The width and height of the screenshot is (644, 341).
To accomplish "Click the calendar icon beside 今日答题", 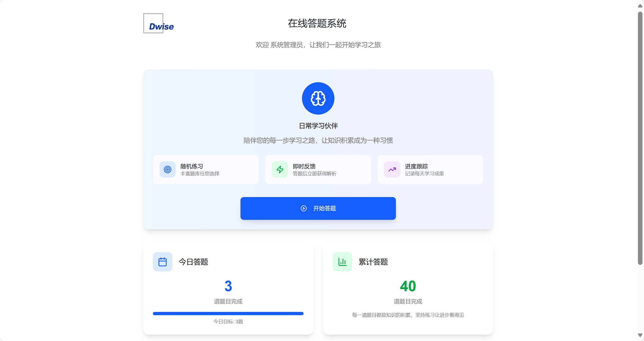I will tap(163, 262).
